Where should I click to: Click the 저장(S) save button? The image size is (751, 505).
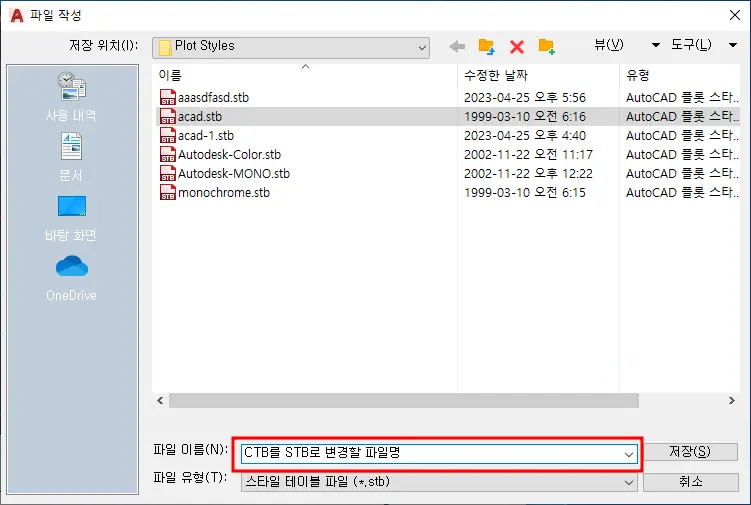tap(690, 451)
